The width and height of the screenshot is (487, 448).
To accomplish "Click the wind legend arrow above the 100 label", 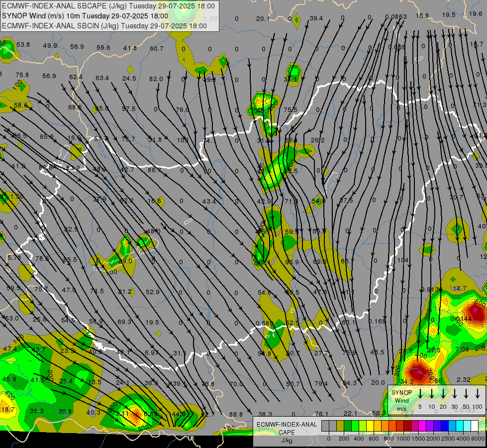I will [478, 394].
